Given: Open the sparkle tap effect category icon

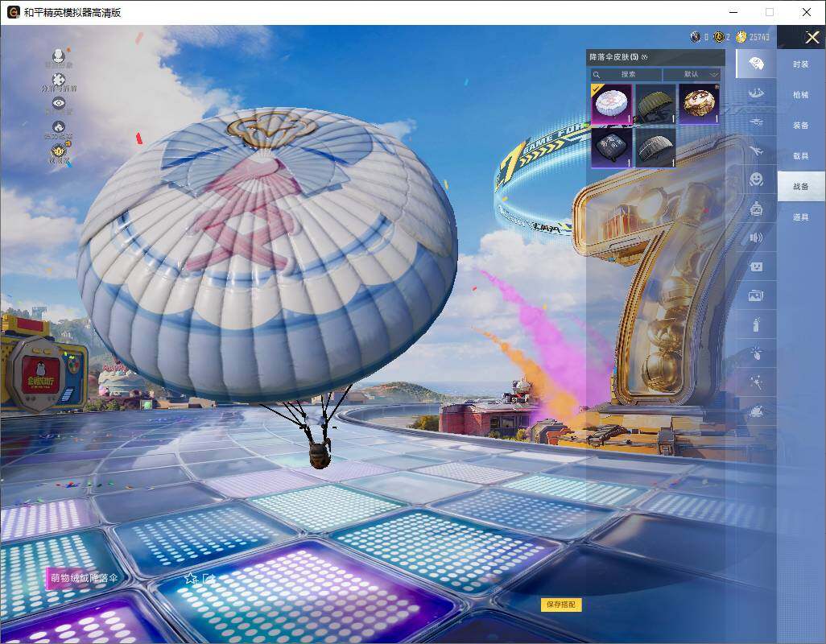Looking at the screenshot, I should [x=756, y=353].
